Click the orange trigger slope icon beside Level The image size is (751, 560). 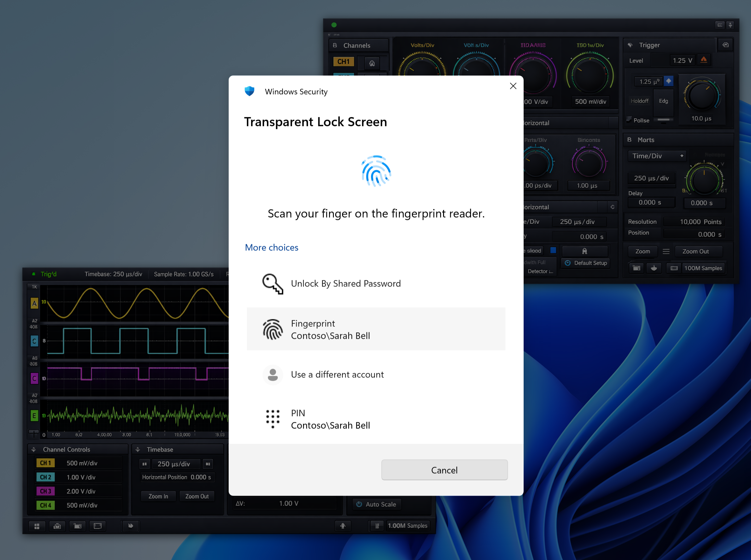[x=704, y=60]
